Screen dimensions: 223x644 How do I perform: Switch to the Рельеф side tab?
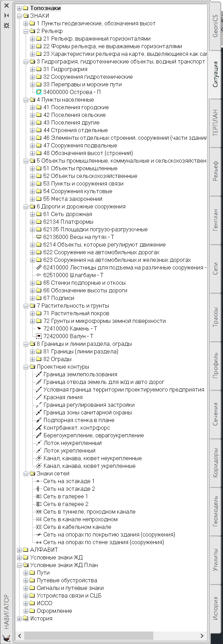tap(215, 172)
